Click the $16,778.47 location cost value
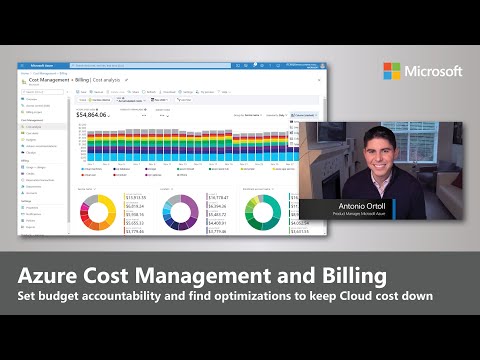The width and height of the screenshot is (480, 360). tap(217, 198)
